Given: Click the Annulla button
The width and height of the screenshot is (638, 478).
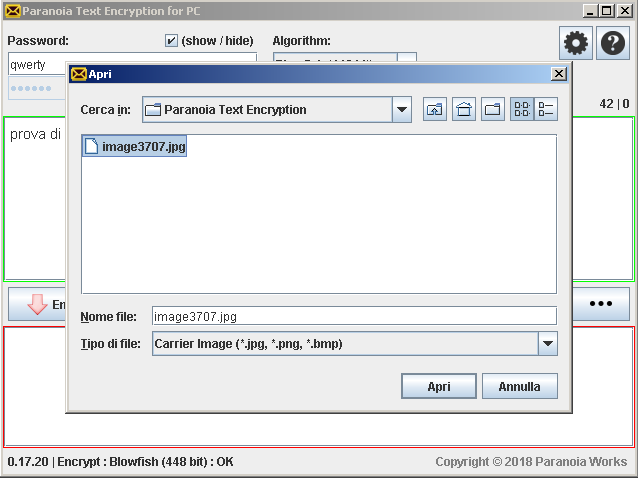Looking at the screenshot, I should [520, 386].
